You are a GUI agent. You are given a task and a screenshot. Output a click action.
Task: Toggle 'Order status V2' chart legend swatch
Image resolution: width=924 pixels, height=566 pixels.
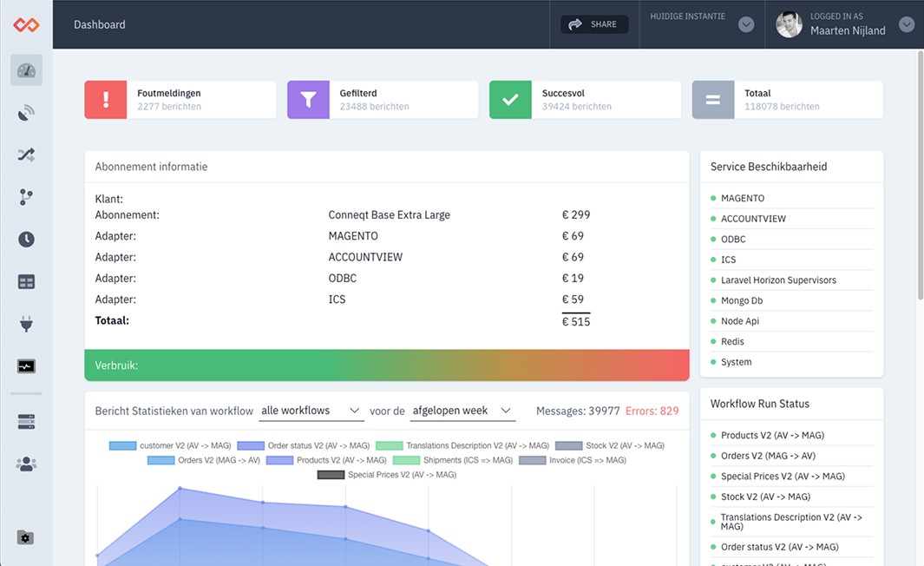(251, 445)
